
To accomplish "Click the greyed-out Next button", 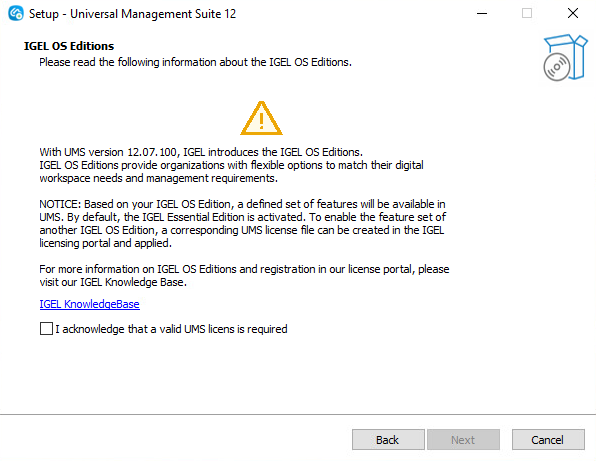I will 463,440.
